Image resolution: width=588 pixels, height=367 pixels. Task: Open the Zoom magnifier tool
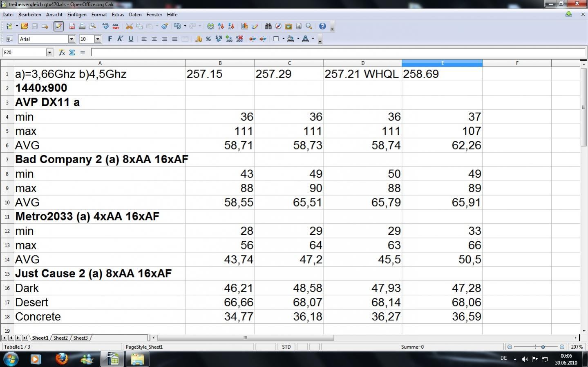tap(309, 26)
